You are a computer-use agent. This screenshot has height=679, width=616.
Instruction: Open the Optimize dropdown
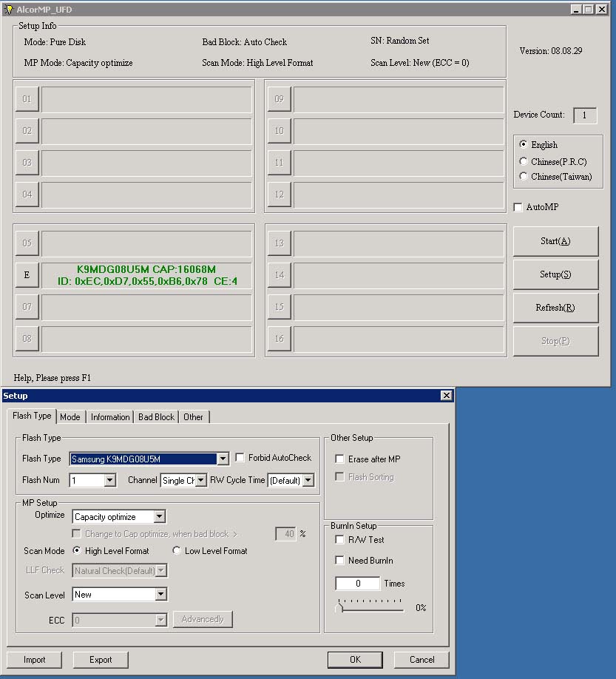(x=159, y=516)
